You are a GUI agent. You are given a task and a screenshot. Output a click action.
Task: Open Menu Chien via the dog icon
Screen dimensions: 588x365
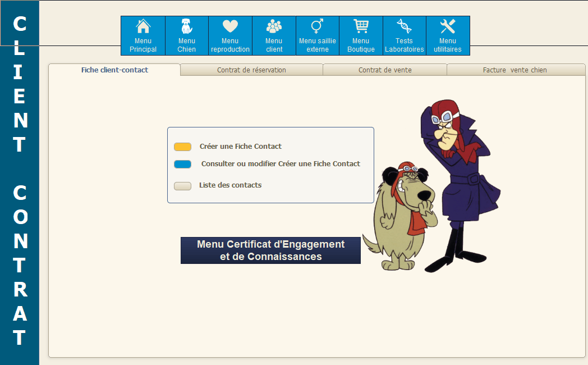pyautogui.click(x=186, y=26)
